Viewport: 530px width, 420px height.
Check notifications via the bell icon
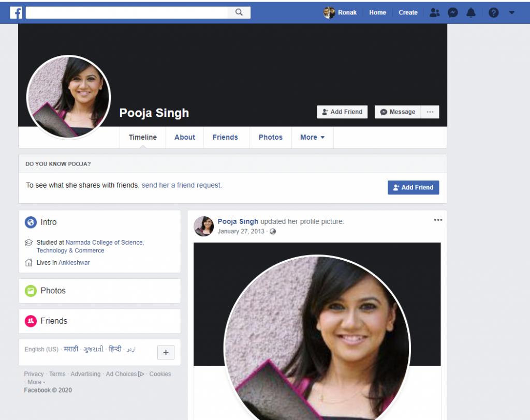(x=471, y=12)
